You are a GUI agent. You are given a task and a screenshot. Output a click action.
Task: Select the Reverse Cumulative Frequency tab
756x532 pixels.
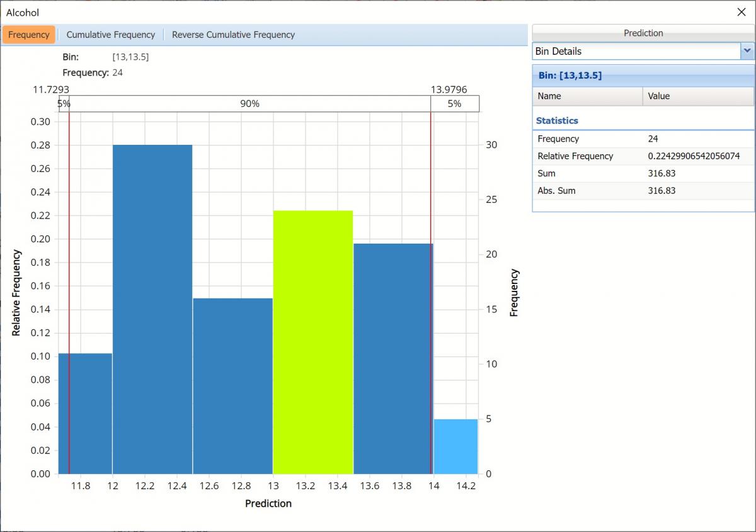click(x=233, y=35)
